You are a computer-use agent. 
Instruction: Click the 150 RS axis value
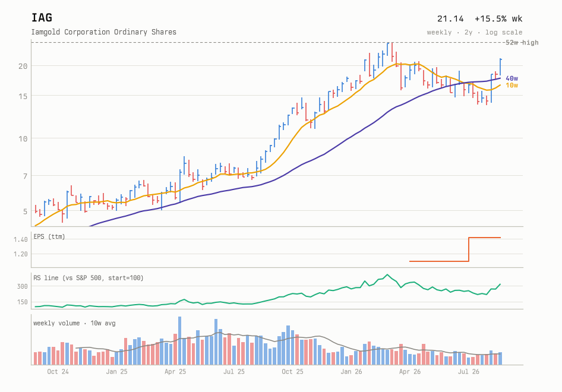(22, 302)
